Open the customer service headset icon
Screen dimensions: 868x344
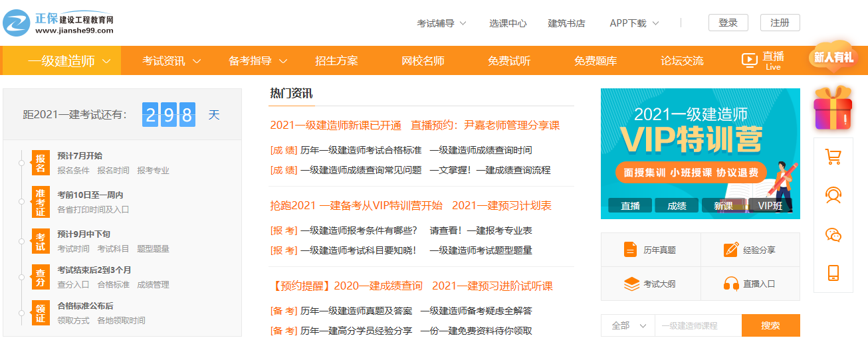833,195
